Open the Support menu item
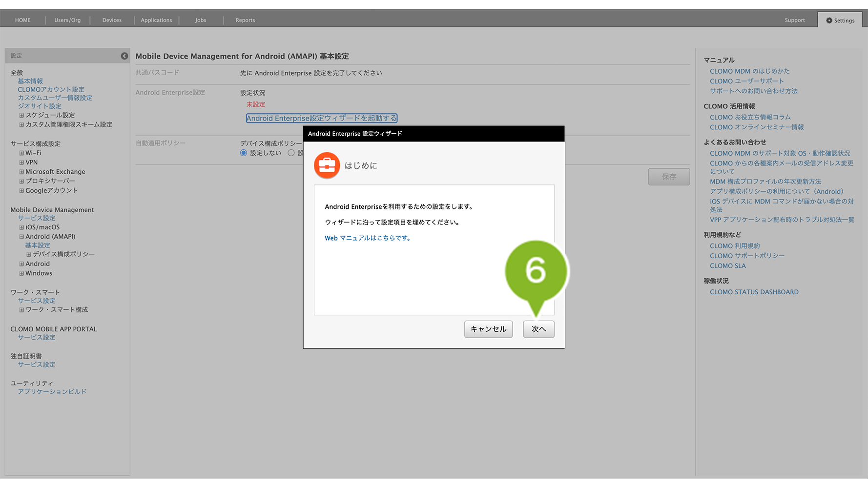The width and height of the screenshot is (868, 488). click(795, 20)
